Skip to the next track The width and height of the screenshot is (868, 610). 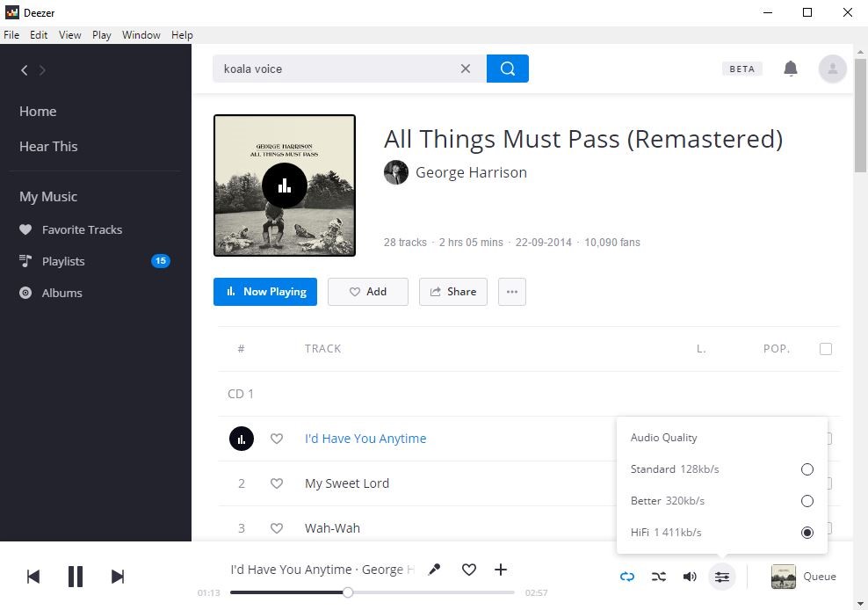click(118, 577)
